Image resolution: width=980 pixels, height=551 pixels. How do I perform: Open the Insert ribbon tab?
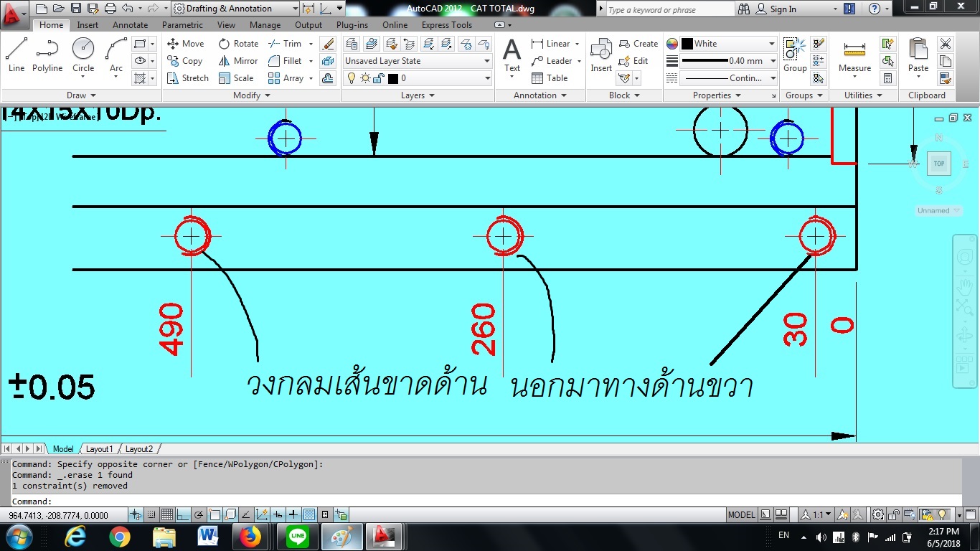(88, 25)
